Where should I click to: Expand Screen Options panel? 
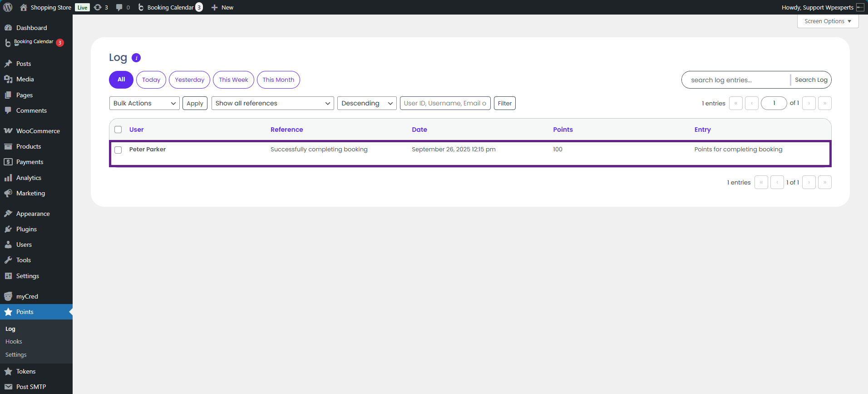click(827, 21)
